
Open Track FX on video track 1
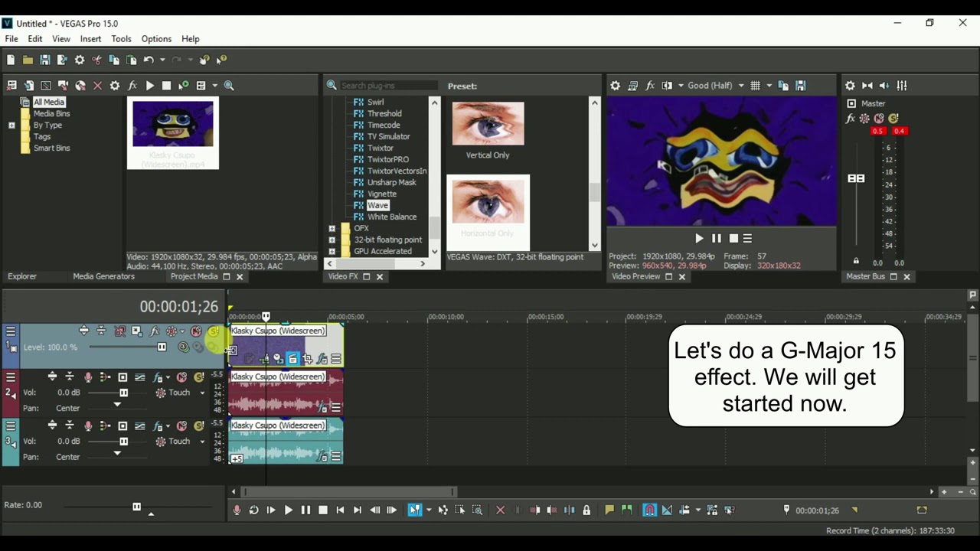(154, 331)
